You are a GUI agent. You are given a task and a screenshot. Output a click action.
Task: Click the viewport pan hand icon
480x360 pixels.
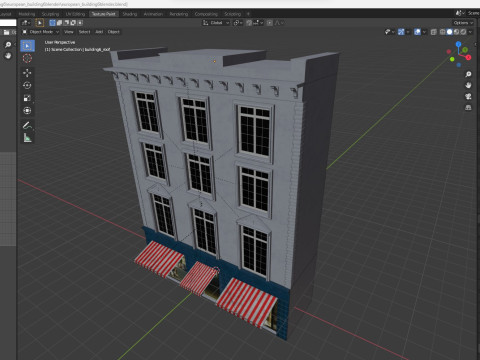[468, 85]
